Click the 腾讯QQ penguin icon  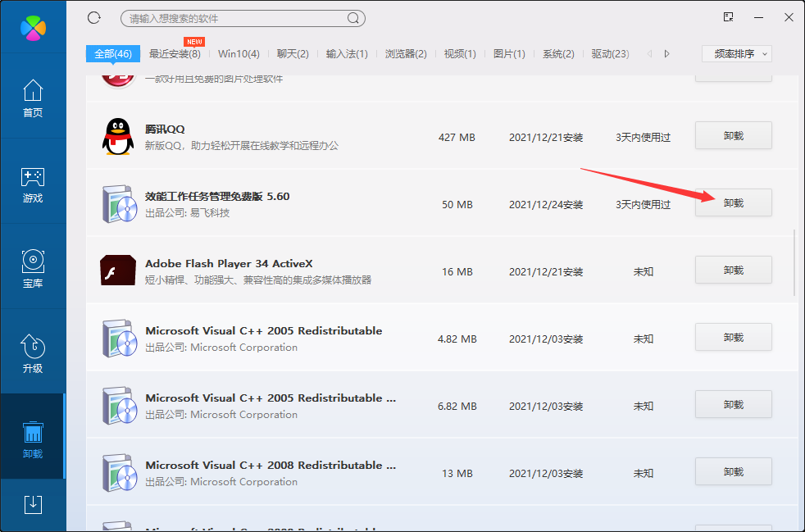pyautogui.click(x=118, y=137)
